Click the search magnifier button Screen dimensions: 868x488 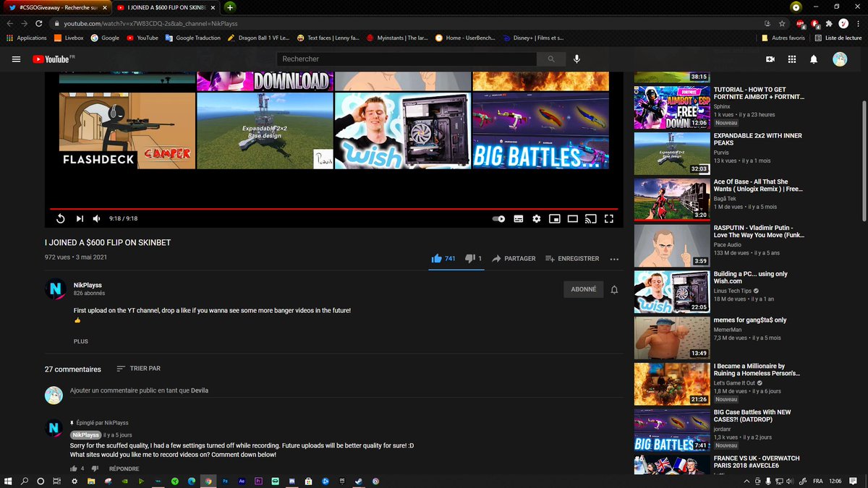coord(552,59)
